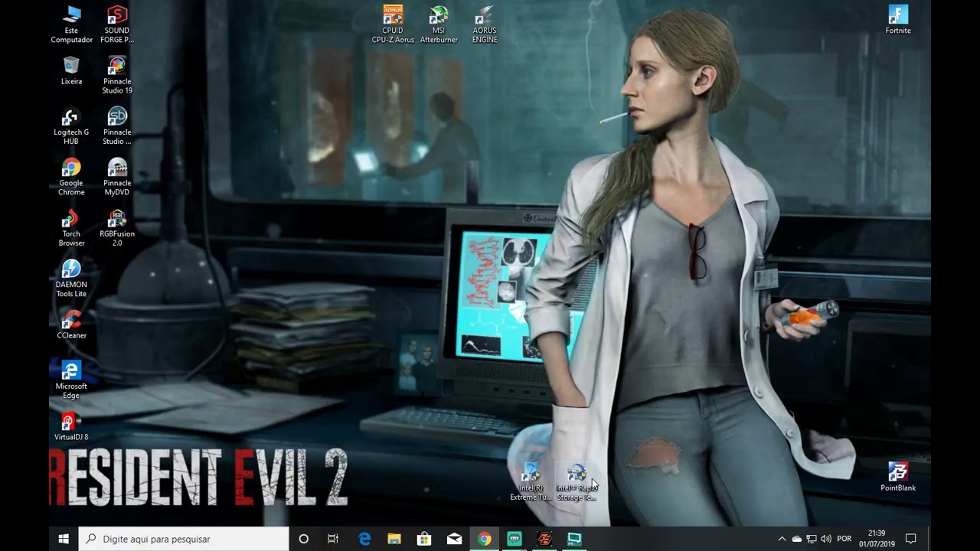Select the Lixeira recycle bin icon
This screenshot has height=551, width=980.
click(x=71, y=70)
